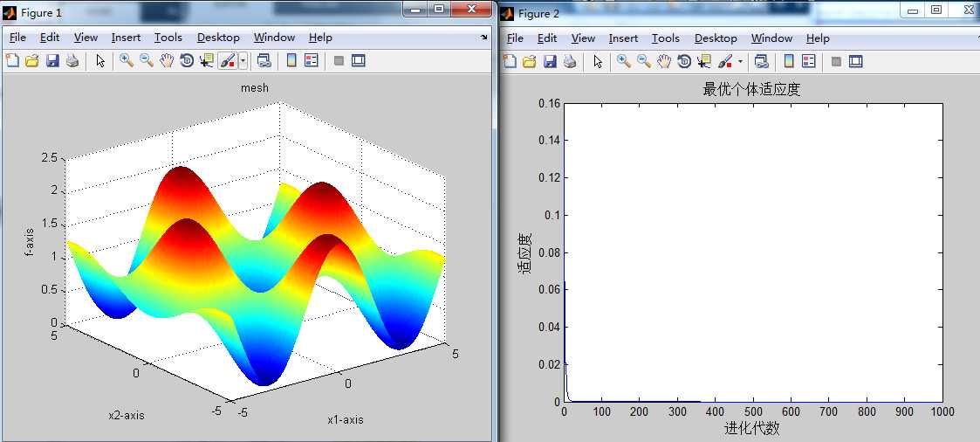Open the Tools menu in Figure 1

click(x=168, y=38)
